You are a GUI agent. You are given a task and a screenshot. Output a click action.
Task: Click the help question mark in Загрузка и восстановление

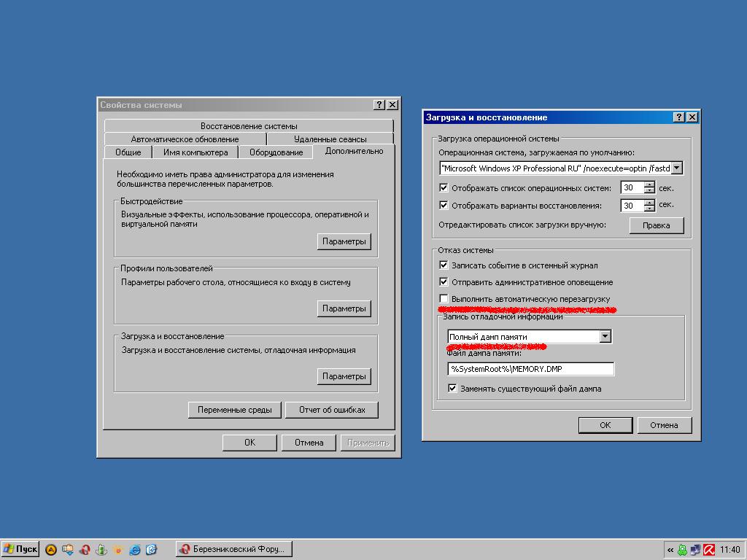[679, 117]
